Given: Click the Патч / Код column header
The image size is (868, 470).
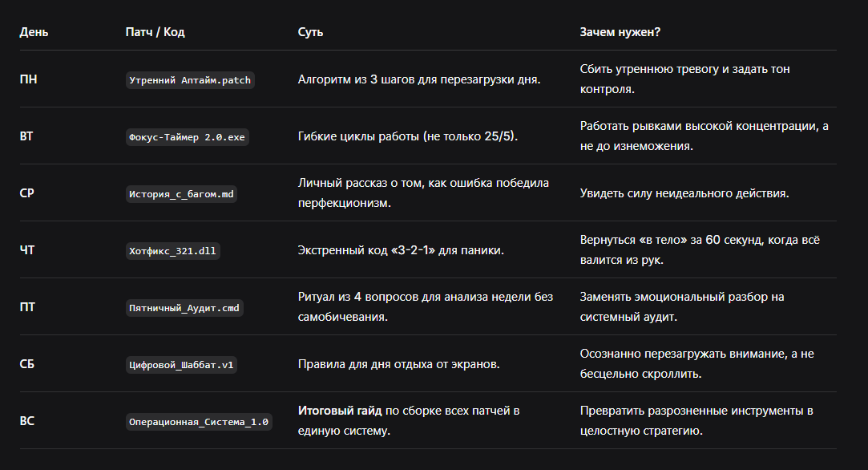Looking at the screenshot, I should pyautogui.click(x=155, y=32).
